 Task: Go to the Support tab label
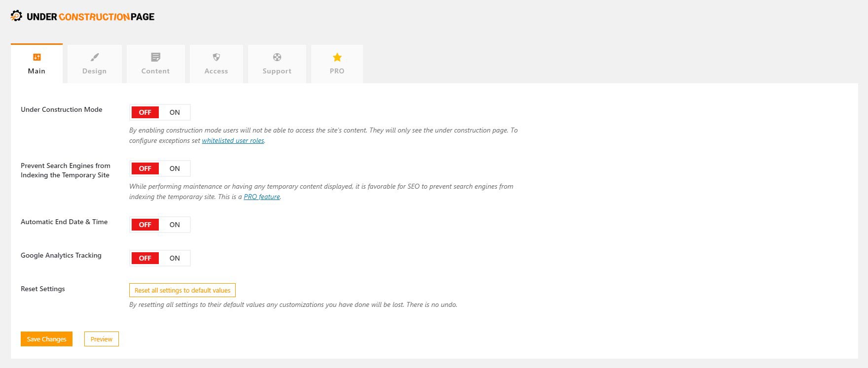coord(277,71)
